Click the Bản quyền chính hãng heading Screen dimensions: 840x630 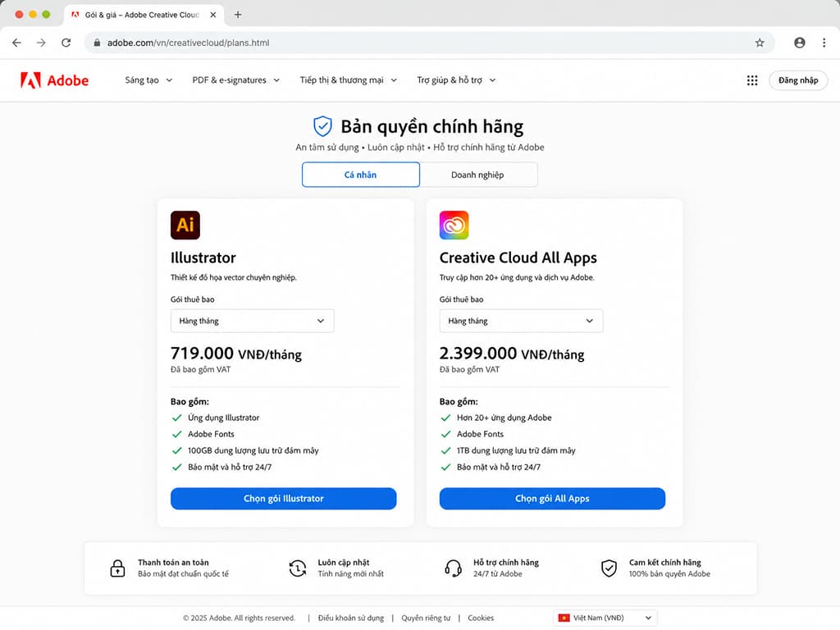tap(432, 127)
